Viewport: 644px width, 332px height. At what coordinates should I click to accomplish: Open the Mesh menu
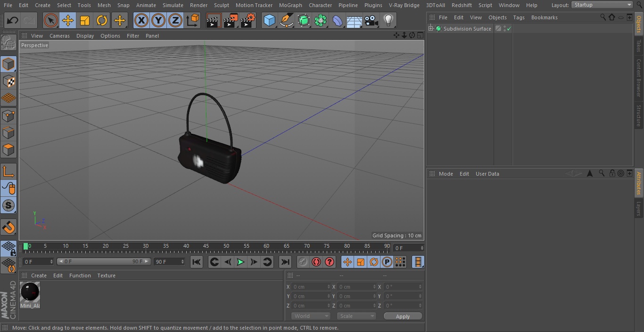click(x=104, y=5)
